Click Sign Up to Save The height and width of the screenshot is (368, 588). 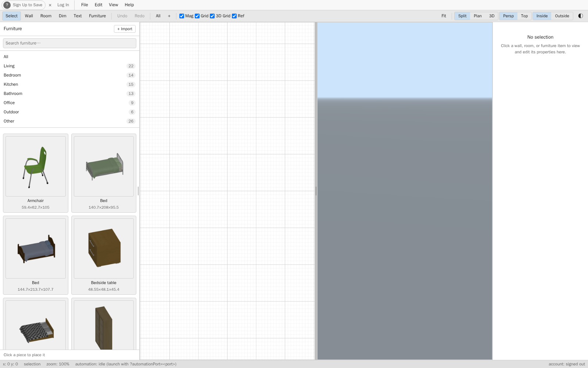pos(28,5)
